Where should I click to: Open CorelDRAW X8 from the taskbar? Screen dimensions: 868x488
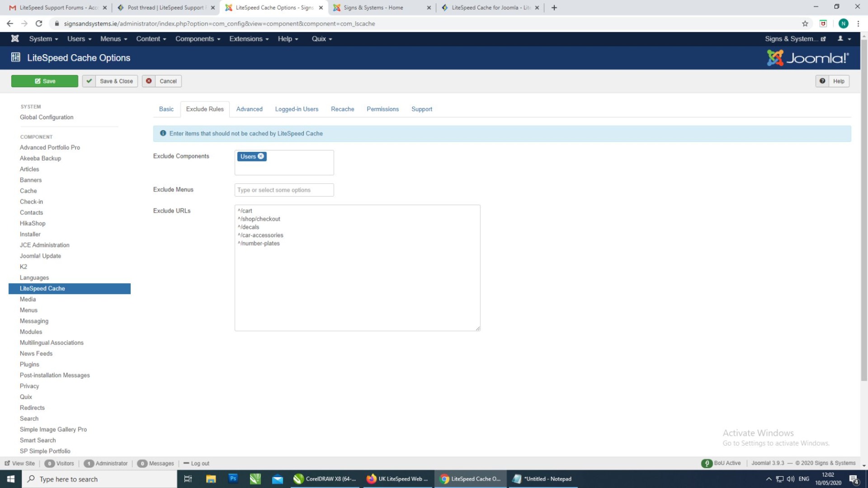[325, 479]
